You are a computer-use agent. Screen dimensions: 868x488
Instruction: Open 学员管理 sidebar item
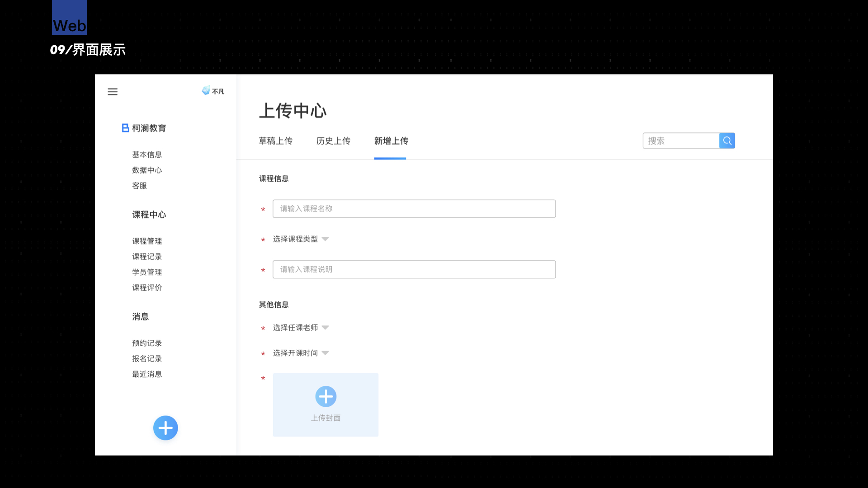(147, 272)
